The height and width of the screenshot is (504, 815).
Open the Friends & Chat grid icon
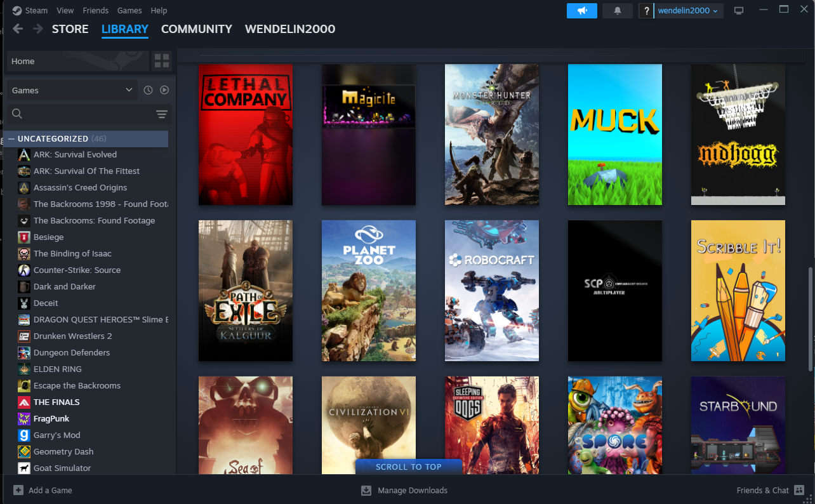click(799, 490)
